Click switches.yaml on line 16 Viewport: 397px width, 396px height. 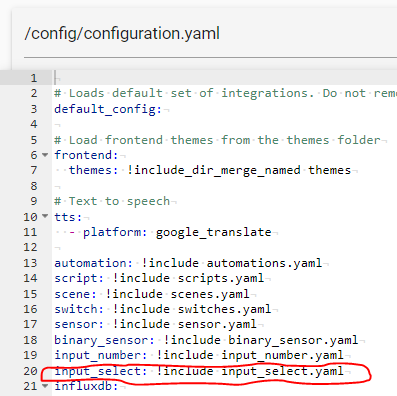pyautogui.click(x=224, y=309)
